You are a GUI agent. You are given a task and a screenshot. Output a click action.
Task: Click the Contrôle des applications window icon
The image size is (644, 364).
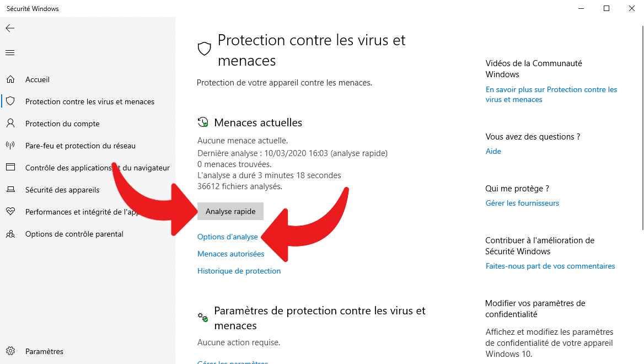10,167
